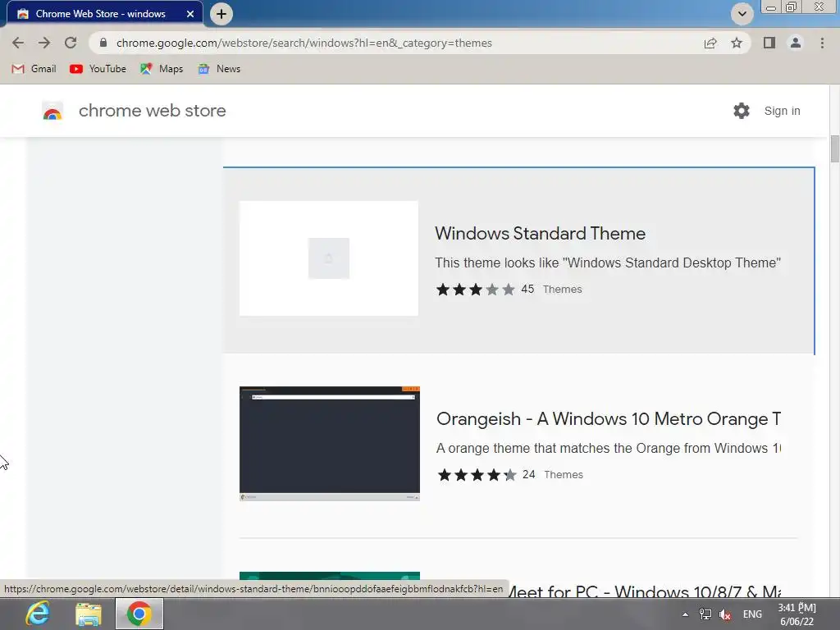The height and width of the screenshot is (630, 840).
Task: Open the Chrome profile avatar menu
Action: coord(796,43)
